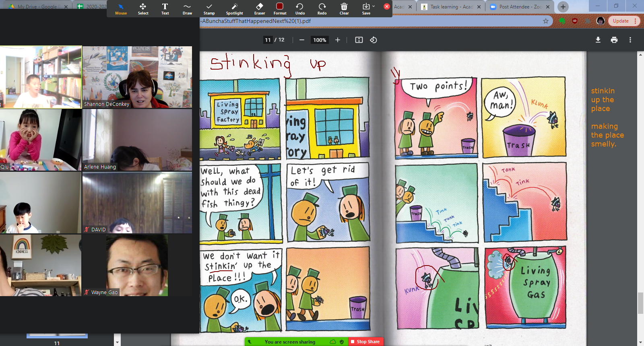Screen dimensions: 644x346
Task: Open a new browser tab
Action: point(563,7)
